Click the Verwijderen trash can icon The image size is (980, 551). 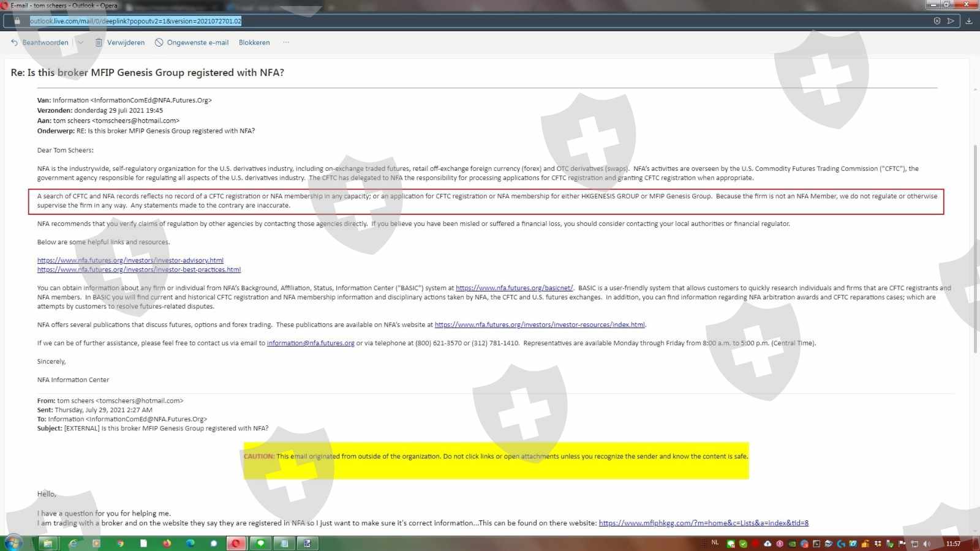pos(99,43)
